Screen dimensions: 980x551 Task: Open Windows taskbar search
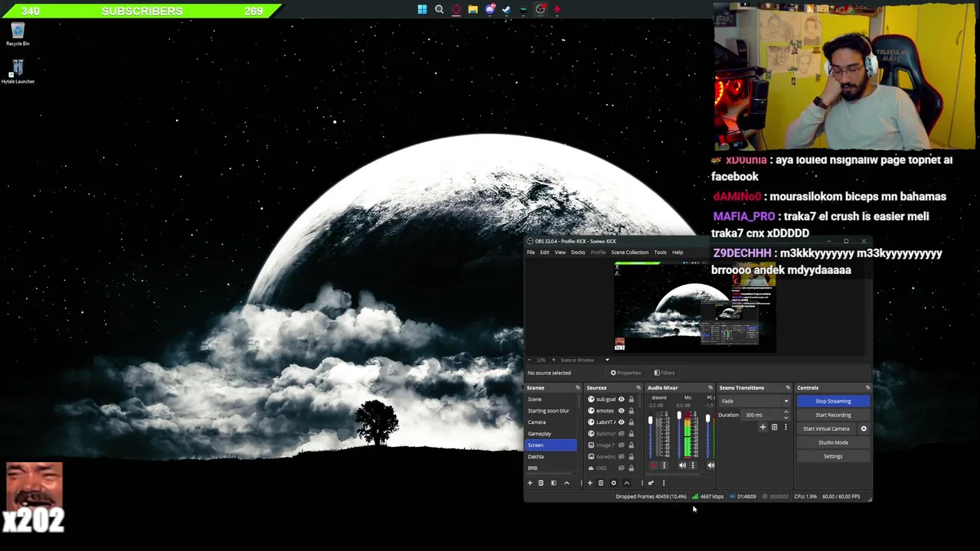pos(439,9)
